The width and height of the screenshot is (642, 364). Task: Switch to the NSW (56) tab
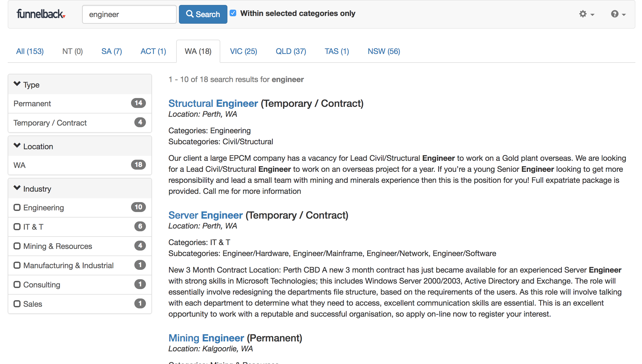pos(383,51)
